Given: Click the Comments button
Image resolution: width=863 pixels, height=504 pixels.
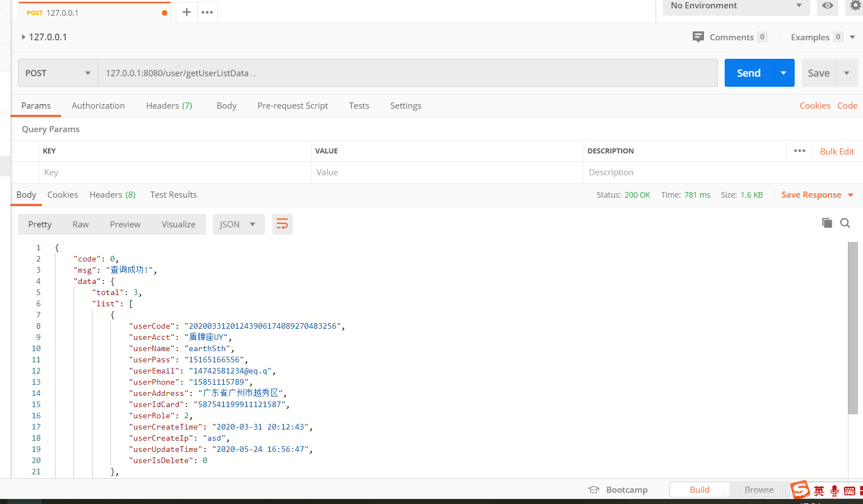Looking at the screenshot, I should click(730, 37).
